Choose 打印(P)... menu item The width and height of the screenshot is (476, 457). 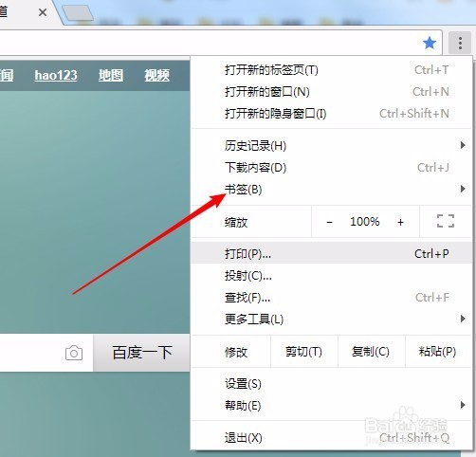click(331, 253)
